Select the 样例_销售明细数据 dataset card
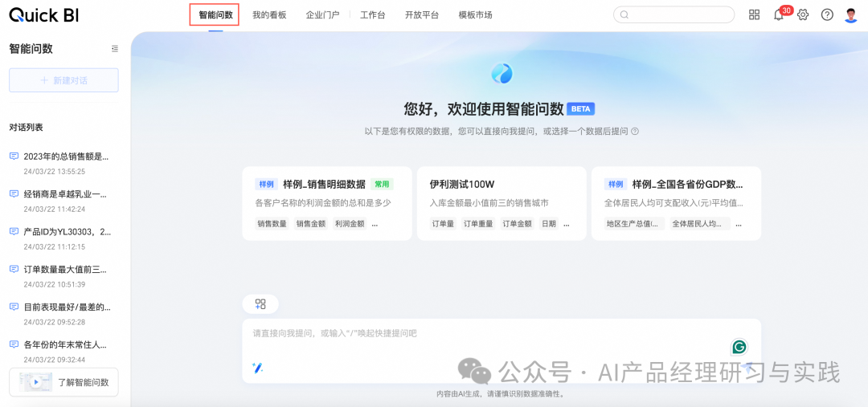 pos(327,204)
